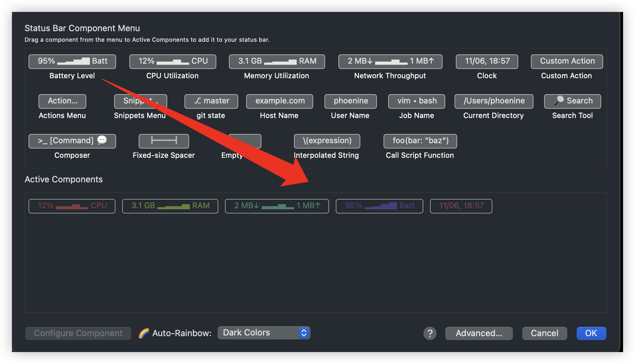Pick the Network Throughput component
Image resolution: width=635 pixels, height=364 pixels.
click(x=390, y=62)
